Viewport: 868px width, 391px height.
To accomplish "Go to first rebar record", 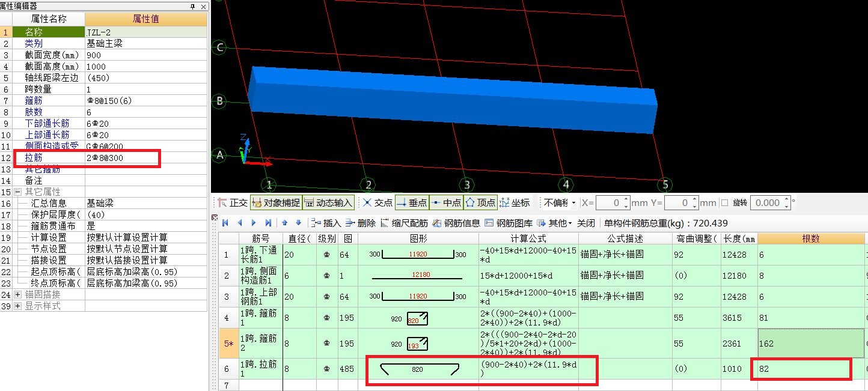I will (226, 223).
